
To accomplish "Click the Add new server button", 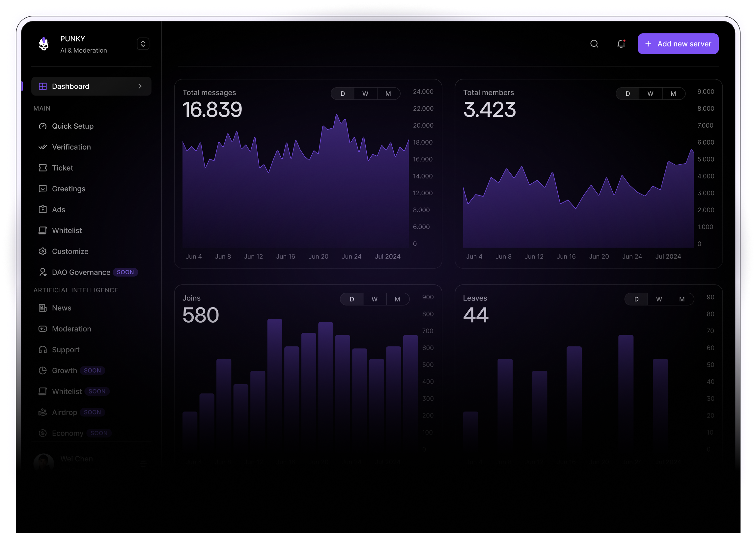I will coord(678,44).
